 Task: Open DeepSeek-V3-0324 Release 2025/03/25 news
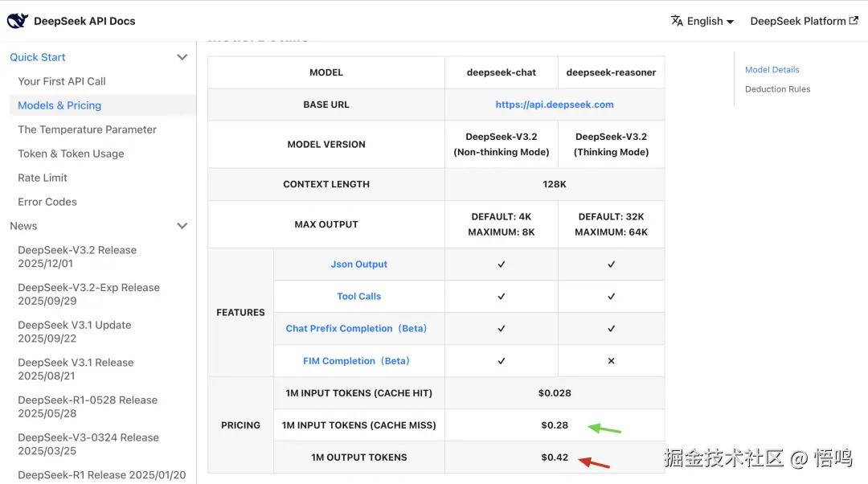click(x=88, y=444)
